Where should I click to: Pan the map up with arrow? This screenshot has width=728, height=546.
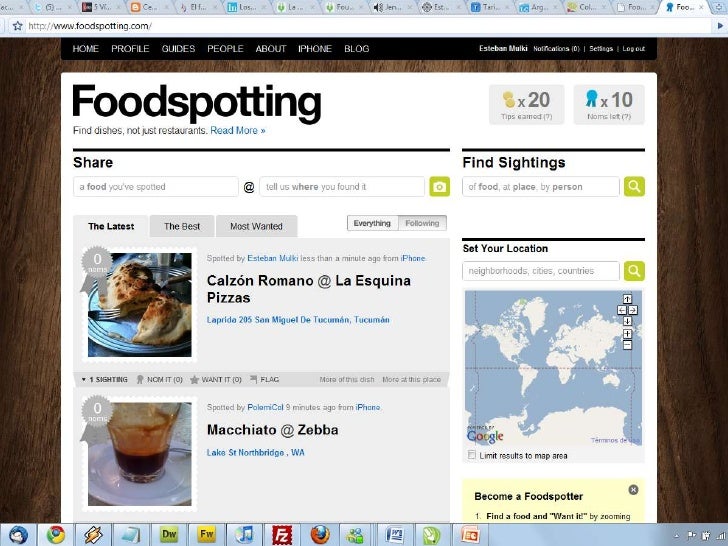tap(627, 299)
